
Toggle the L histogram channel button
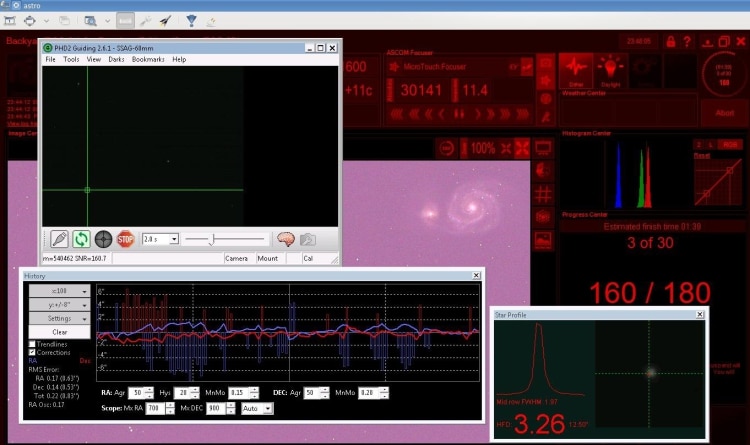(x=711, y=145)
